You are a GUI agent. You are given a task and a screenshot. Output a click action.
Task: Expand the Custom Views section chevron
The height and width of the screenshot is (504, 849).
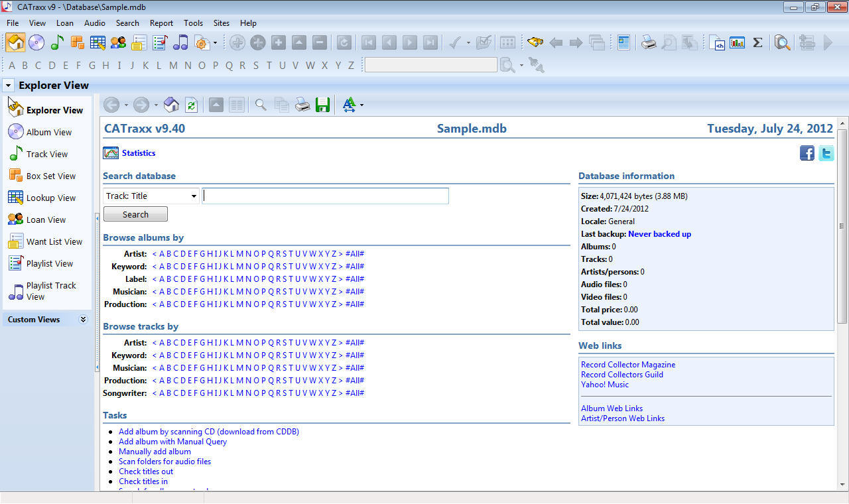click(83, 320)
